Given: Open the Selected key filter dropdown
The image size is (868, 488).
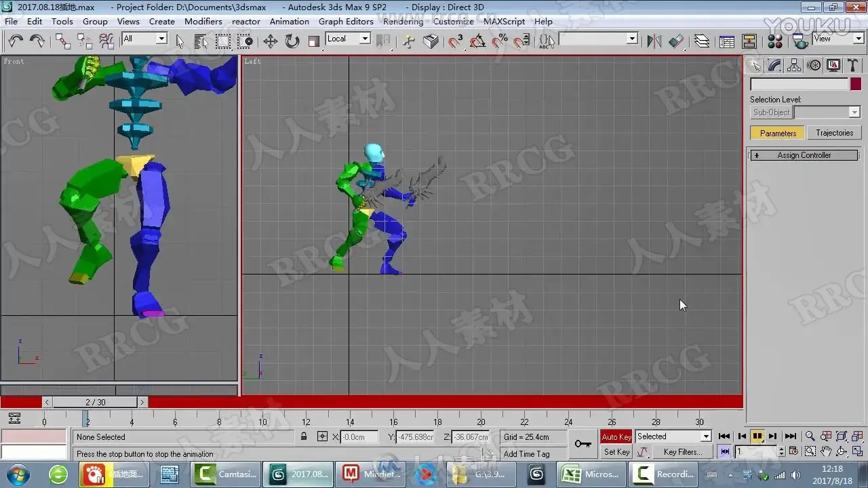Looking at the screenshot, I should click(673, 436).
